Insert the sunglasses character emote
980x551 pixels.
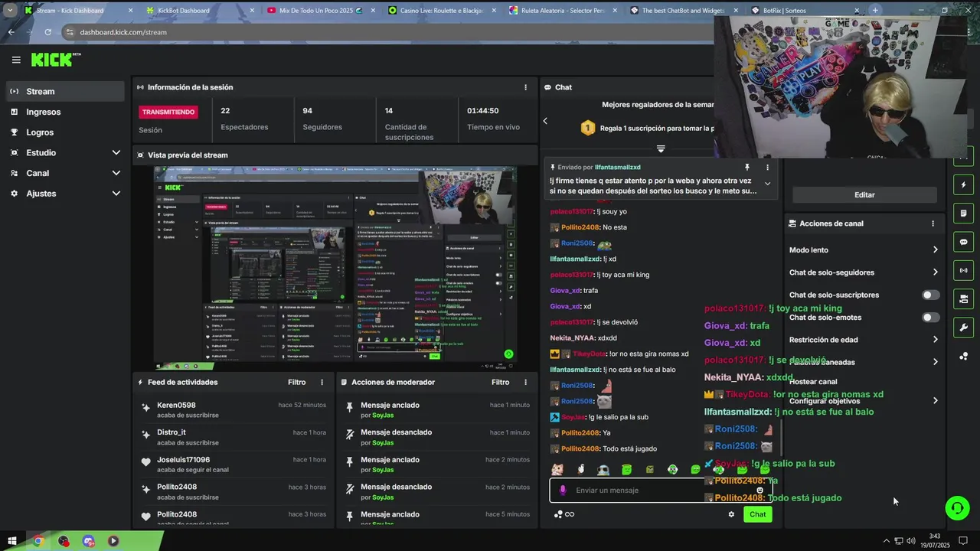click(x=603, y=469)
